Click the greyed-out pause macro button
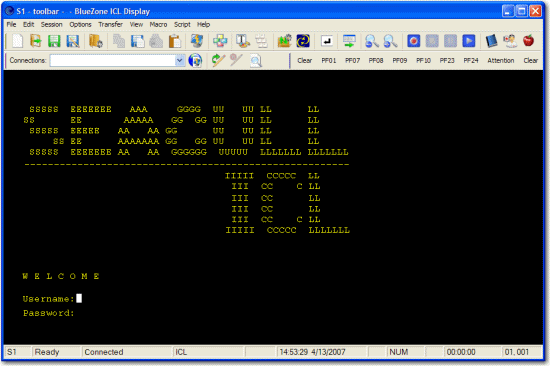Viewport: 550px width, 366px height. (450, 41)
